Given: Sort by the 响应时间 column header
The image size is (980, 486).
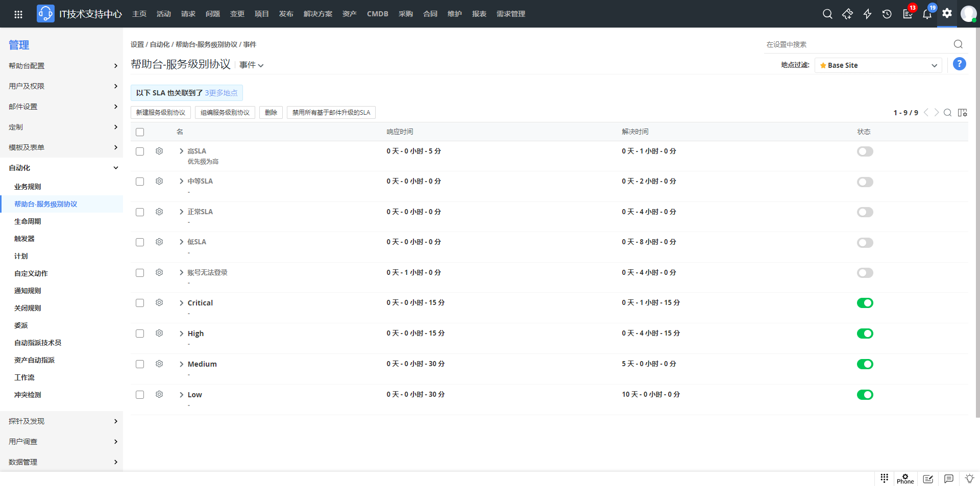Looking at the screenshot, I should pos(400,132).
